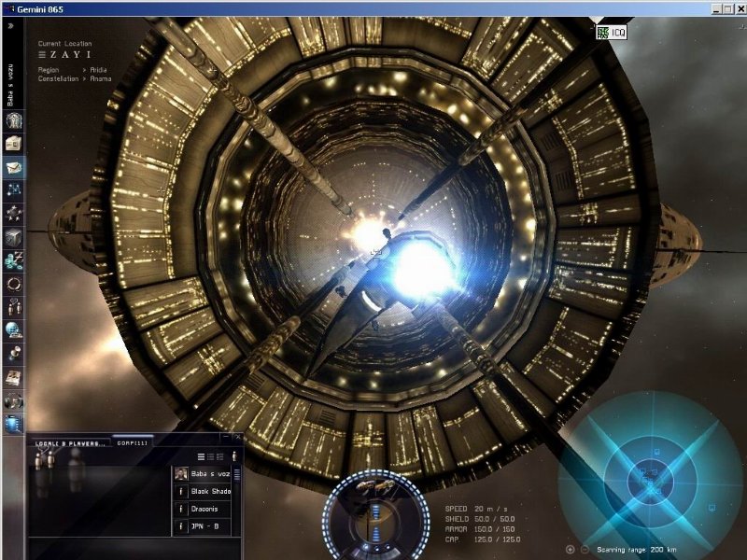Click the Baba s voz portrait thumbnail
This screenshot has width=747, height=560.
coord(180,474)
